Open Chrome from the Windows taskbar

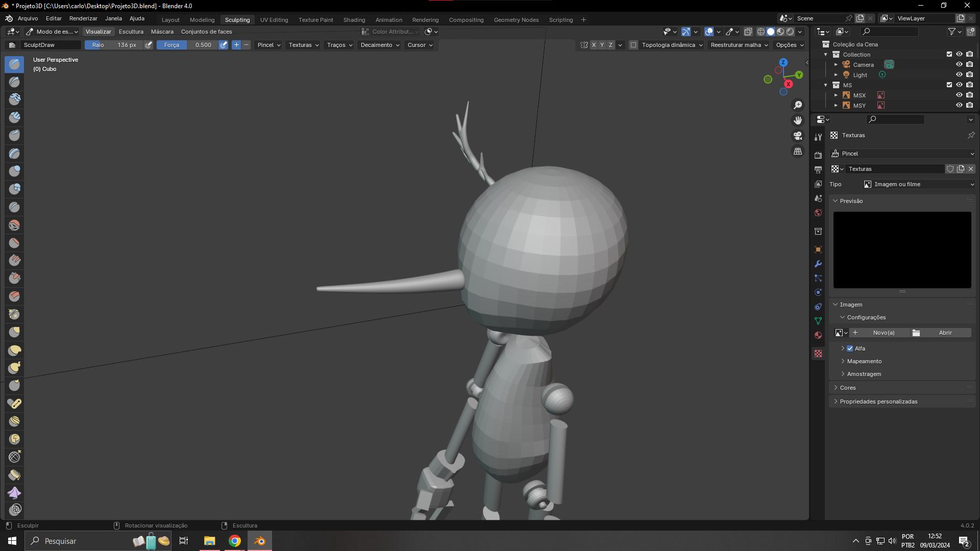pyautogui.click(x=235, y=541)
